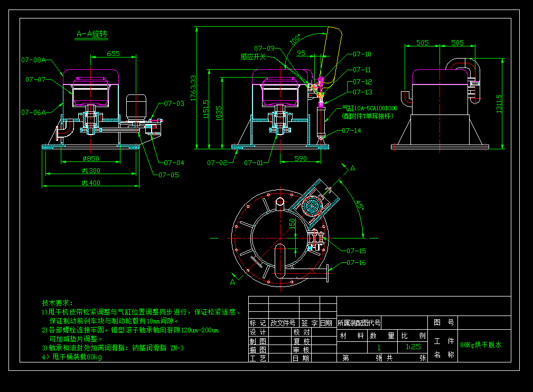Click the 1151.5 vertical dimension
Viewport: 533px width, 392px height.
coord(205,109)
